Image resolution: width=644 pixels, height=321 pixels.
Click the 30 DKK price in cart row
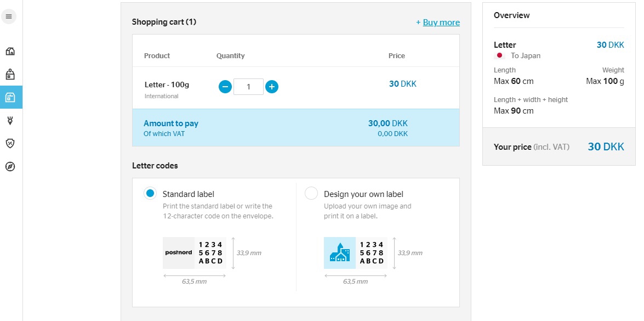(x=402, y=84)
